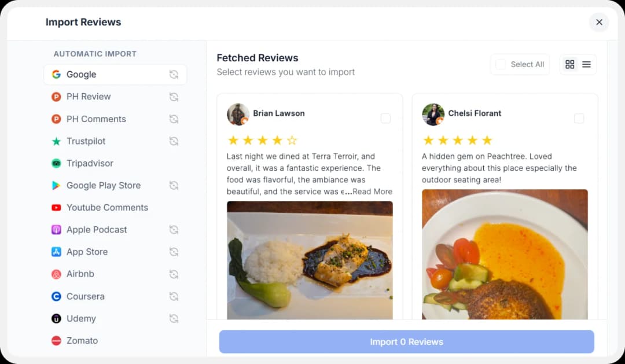Select Chelsi Florant's review checkbox
This screenshot has height=364, width=625.
tap(579, 118)
